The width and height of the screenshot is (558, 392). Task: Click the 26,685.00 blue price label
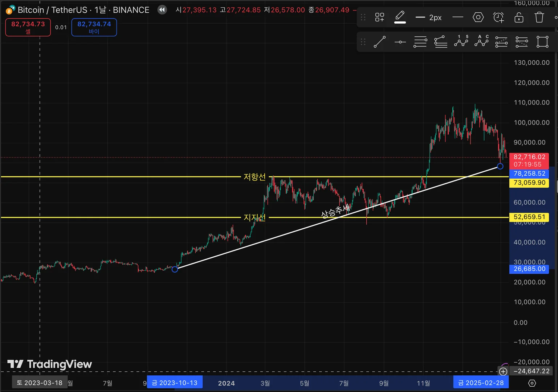pos(529,269)
